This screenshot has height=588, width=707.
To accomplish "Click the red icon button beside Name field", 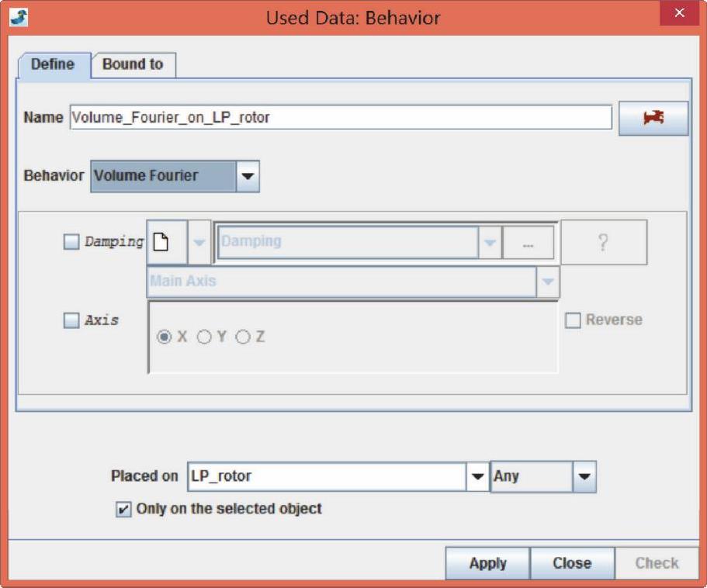I will coord(653,118).
